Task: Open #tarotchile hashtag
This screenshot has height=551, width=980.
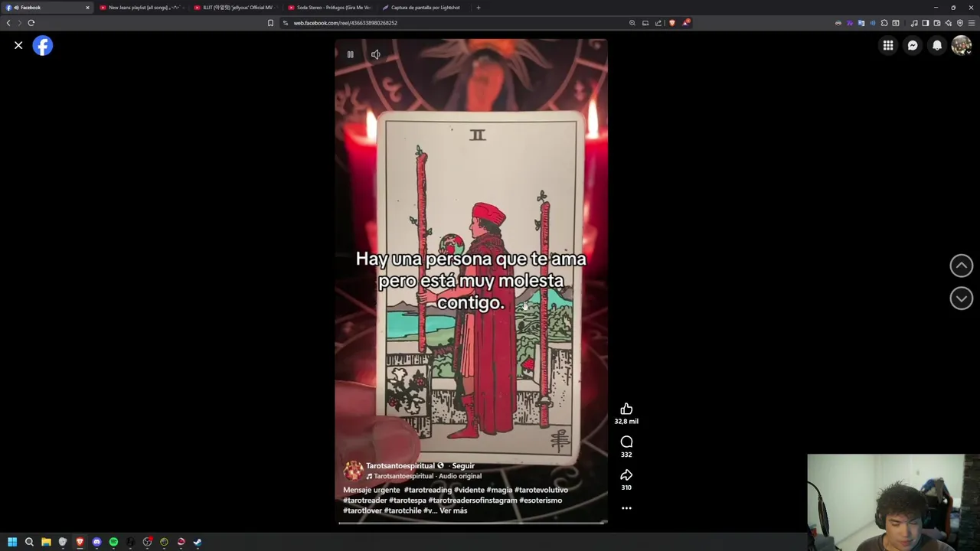Action: pyautogui.click(x=403, y=510)
